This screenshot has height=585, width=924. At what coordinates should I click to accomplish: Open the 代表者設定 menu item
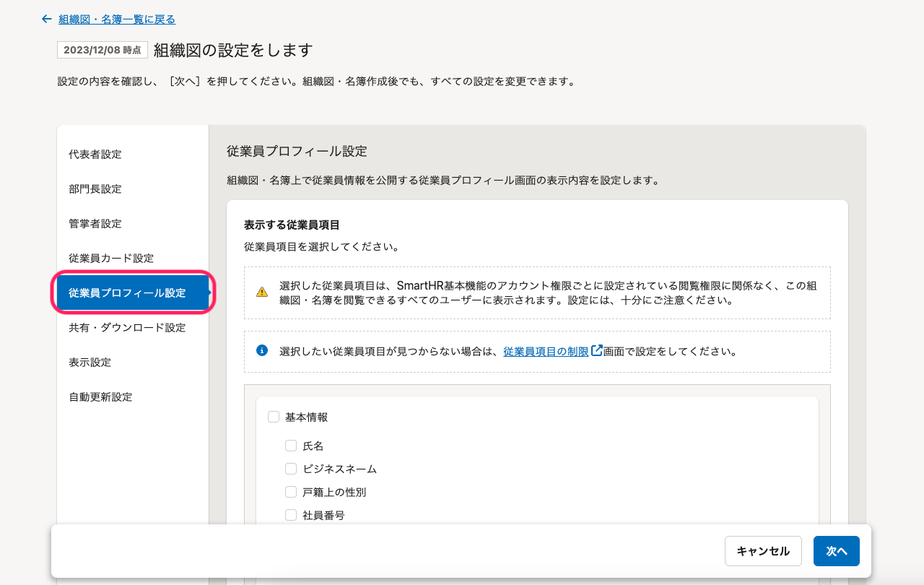pos(95,155)
